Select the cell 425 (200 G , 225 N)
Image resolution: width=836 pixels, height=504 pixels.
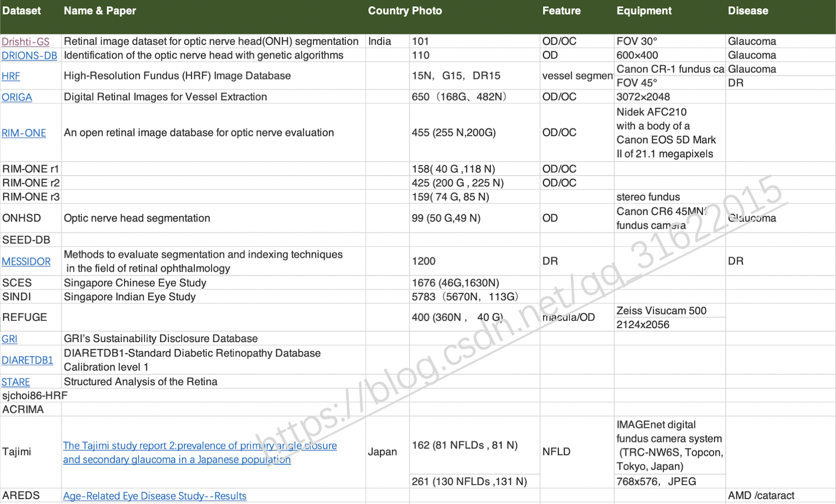pyautogui.click(x=474, y=183)
